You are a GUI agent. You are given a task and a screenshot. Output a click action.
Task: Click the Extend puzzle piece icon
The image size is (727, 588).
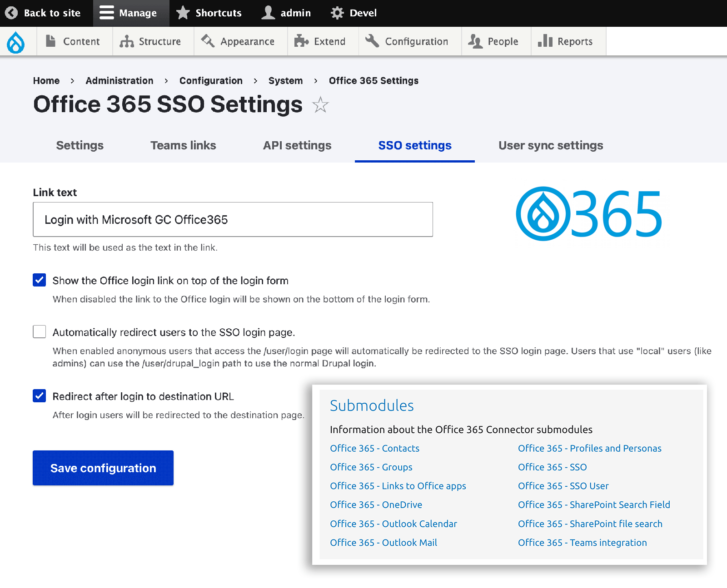(x=301, y=41)
